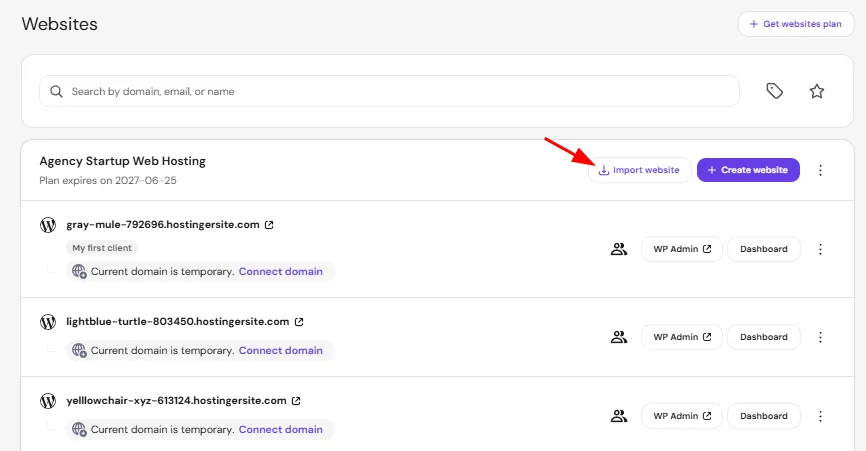This screenshot has height=451, width=866.
Task: Click globe icon in yelllowchair-xyz temporary domain notice
Action: [80, 429]
